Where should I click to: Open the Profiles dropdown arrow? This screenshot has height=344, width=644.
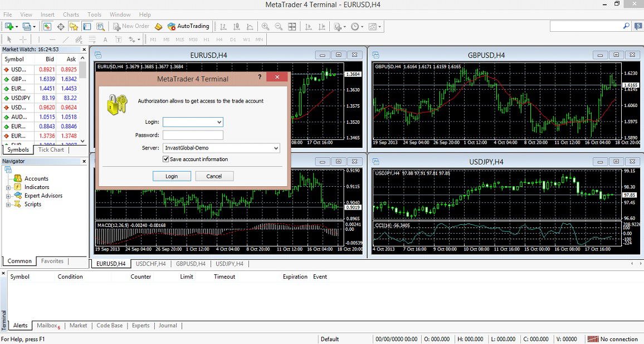pos(34,27)
